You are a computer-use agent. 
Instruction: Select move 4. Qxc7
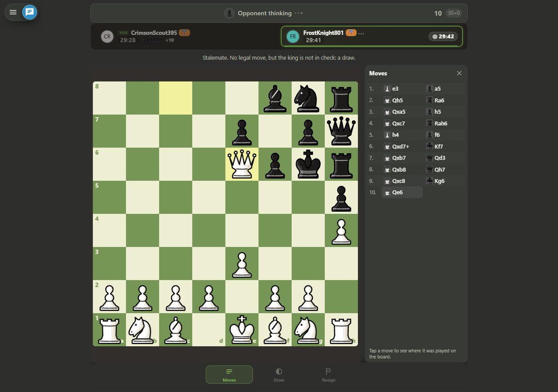point(402,123)
